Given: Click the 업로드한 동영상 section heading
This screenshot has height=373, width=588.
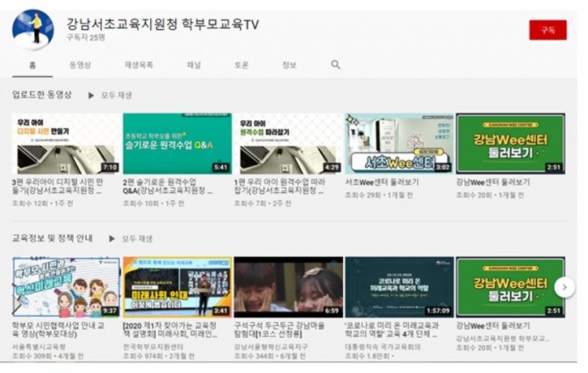Looking at the screenshot, I should pyautogui.click(x=42, y=95).
